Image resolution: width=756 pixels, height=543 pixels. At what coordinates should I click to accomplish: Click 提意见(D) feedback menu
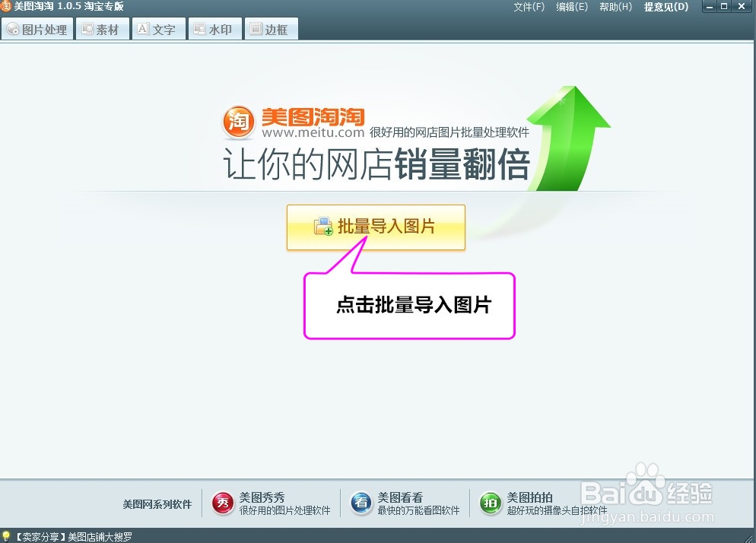coord(666,7)
